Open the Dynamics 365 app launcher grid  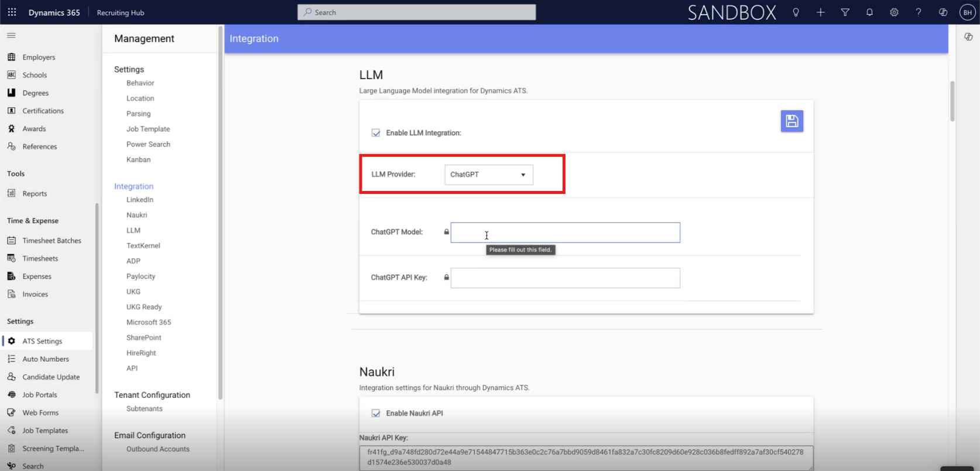(x=12, y=12)
